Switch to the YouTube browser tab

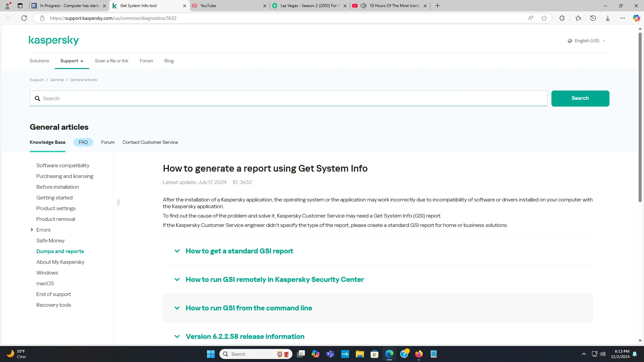(230, 6)
